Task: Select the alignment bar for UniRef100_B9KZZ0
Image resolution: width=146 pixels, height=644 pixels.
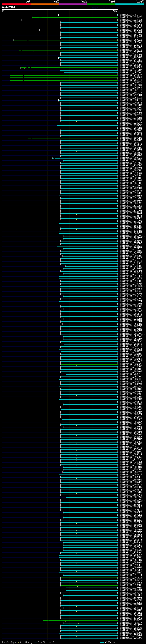Action: (85, 158)
